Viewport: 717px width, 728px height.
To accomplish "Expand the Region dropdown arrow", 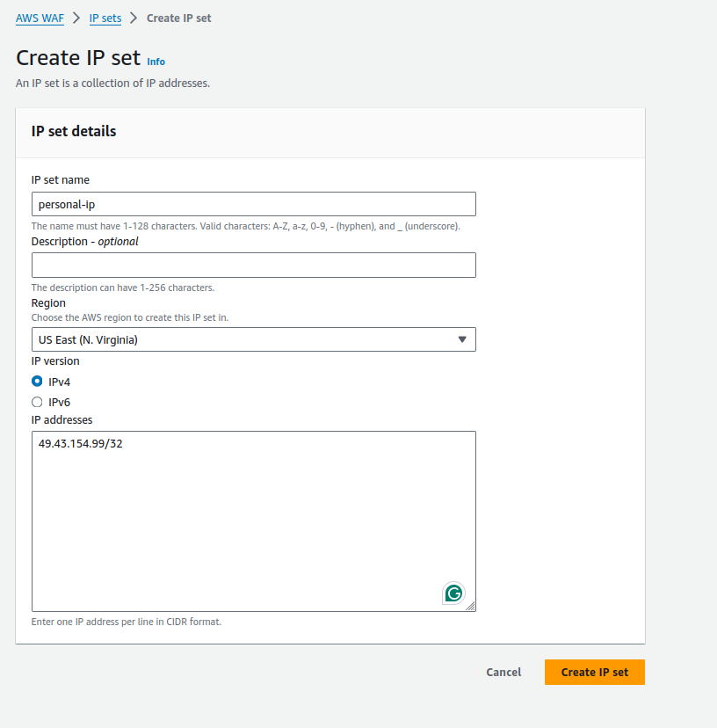I will pos(462,339).
